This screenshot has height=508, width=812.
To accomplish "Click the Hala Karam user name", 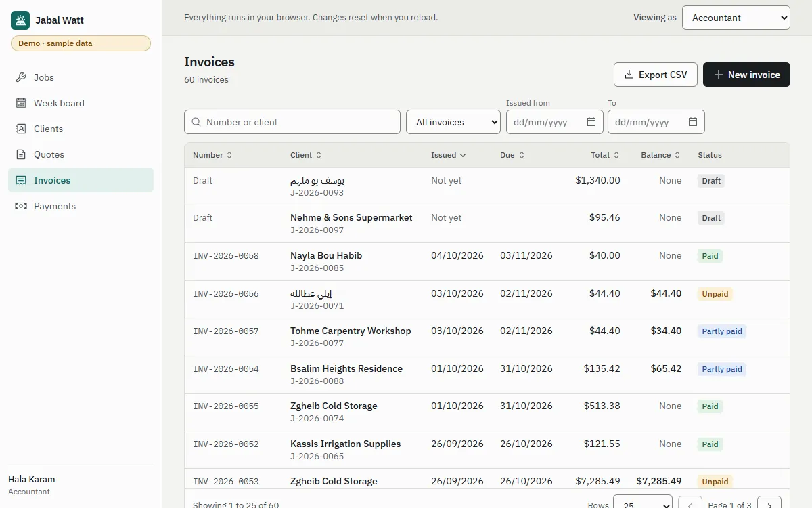I will click(x=32, y=480).
